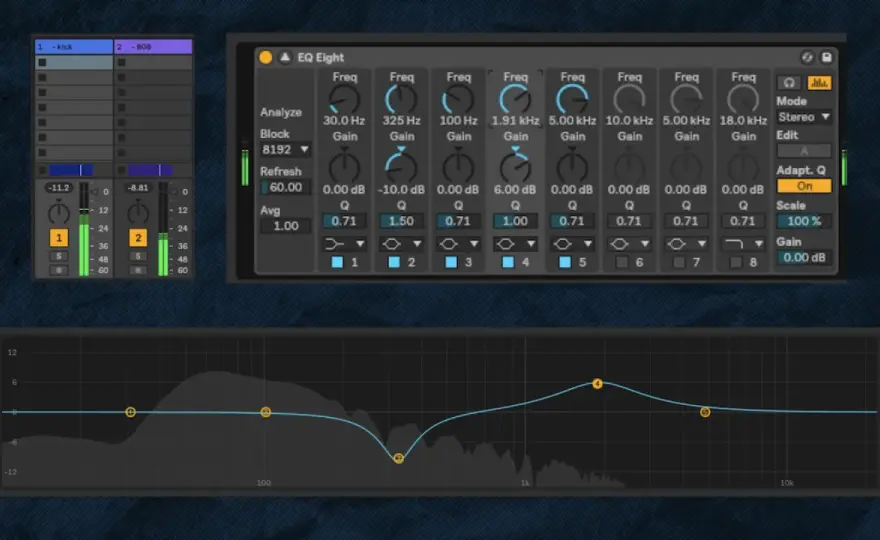Screen dimensions: 880x540
Task: Select the 808 track header
Action: 153,47
